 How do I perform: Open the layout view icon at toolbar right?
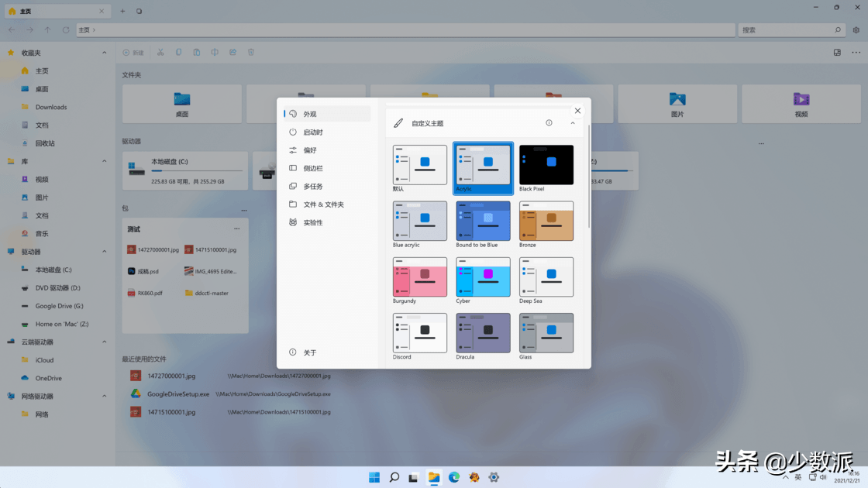click(837, 52)
